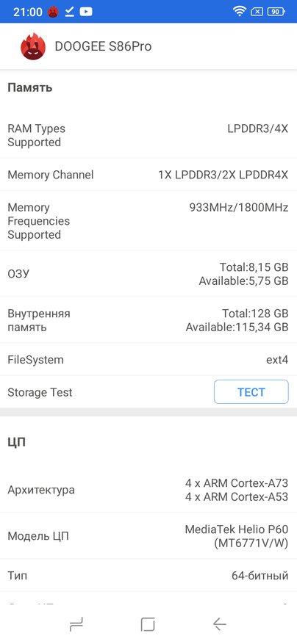Screen dimensions: 297x644
Task: Start the Storage Test with ТЕСТ button
Action: point(251,392)
